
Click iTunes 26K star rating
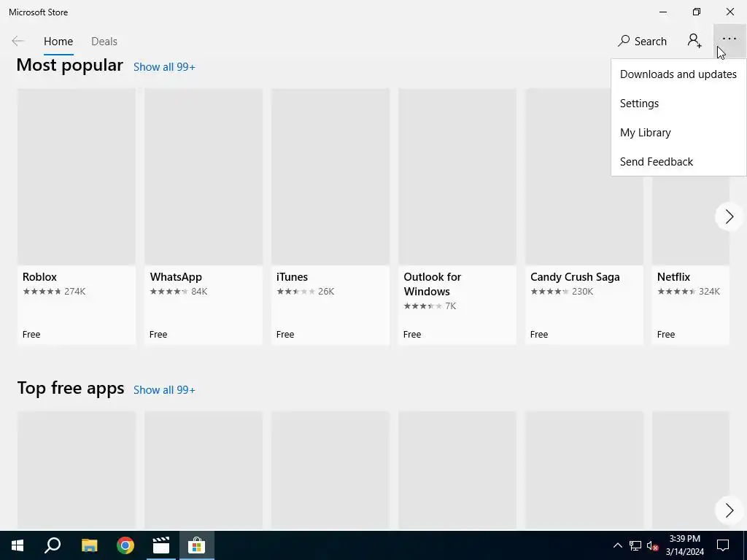(306, 292)
